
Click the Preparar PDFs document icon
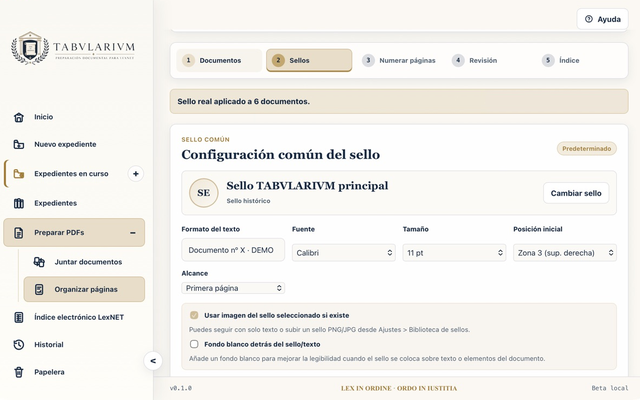pos(19,233)
